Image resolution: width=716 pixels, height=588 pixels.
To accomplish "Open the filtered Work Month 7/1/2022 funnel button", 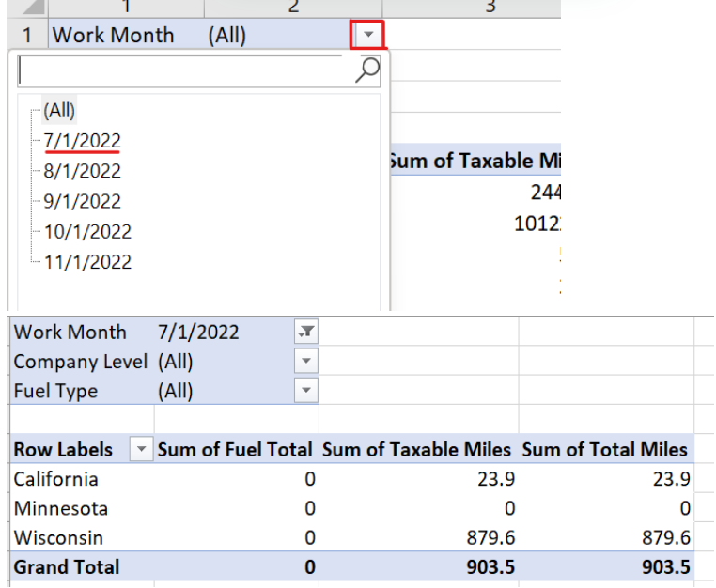I will pos(306,332).
